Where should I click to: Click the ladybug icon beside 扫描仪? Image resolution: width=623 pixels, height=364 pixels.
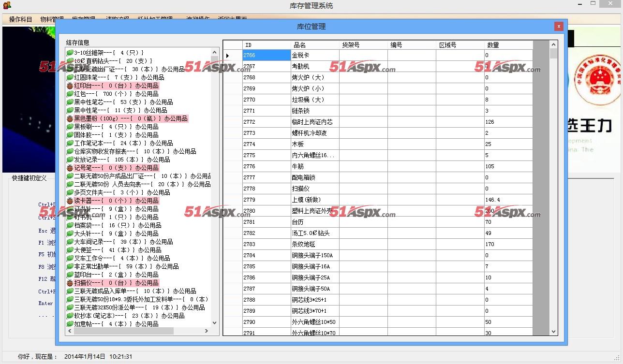click(x=70, y=283)
